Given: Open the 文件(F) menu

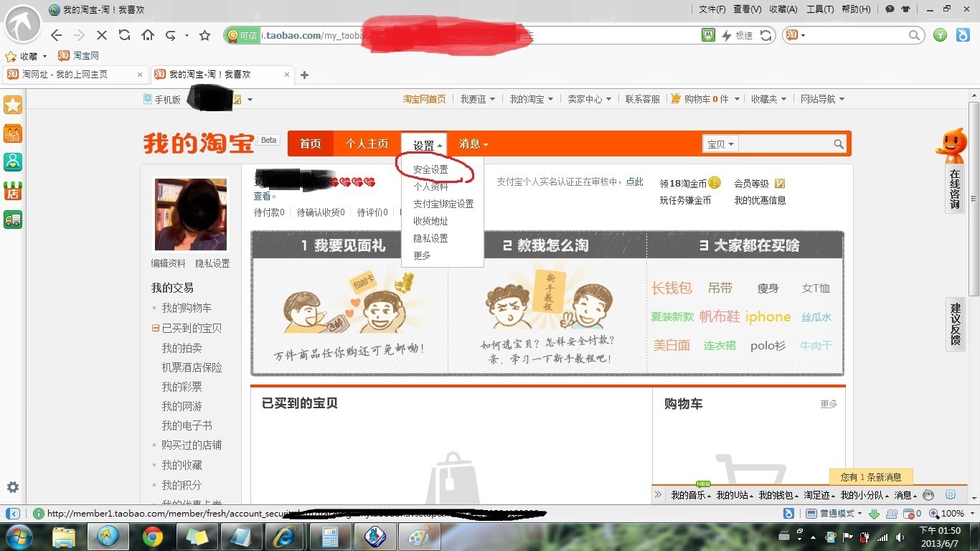Looking at the screenshot, I should click(712, 9).
